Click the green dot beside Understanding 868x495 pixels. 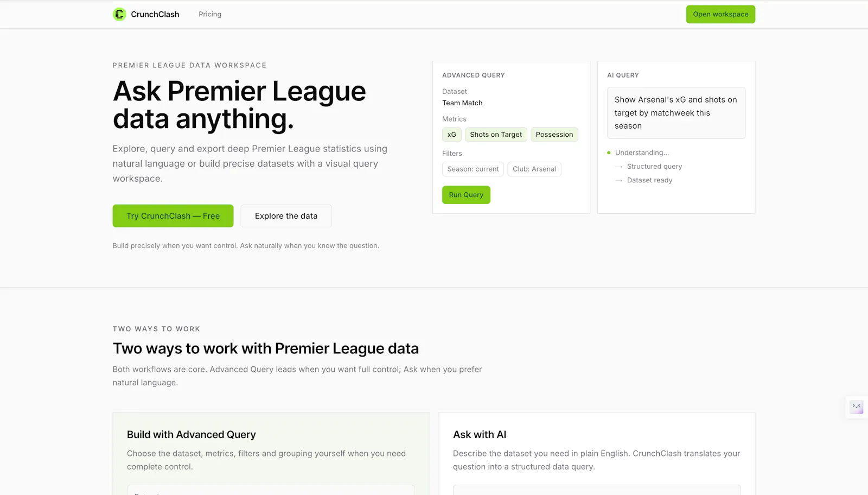click(x=609, y=153)
